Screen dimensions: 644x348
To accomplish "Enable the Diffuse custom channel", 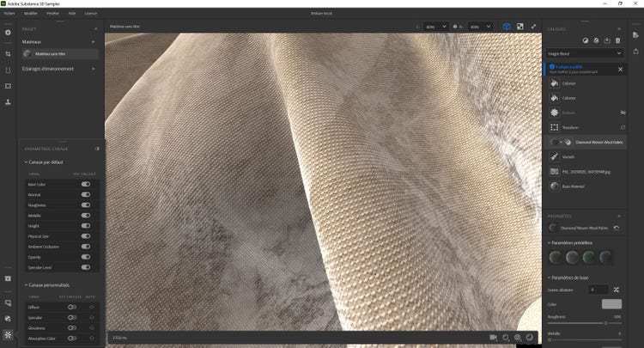I will pyautogui.click(x=72, y=307).
